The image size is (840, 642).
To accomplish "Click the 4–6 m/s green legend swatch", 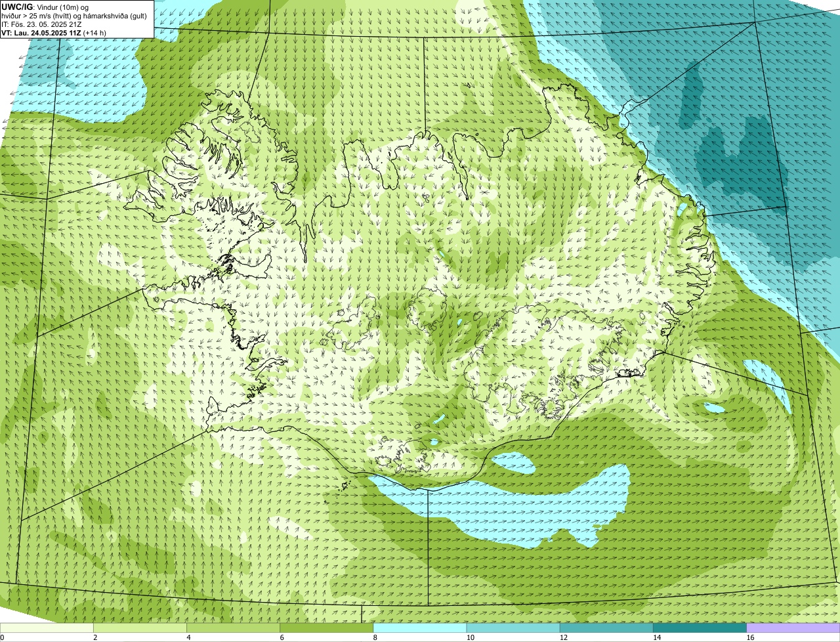I will 234,628.
